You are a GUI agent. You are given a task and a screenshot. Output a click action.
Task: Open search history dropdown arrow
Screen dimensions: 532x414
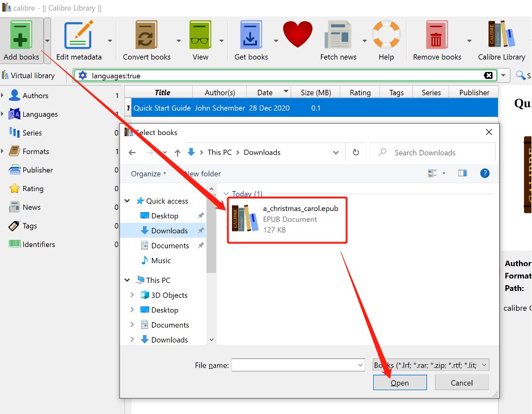point(504,75)
